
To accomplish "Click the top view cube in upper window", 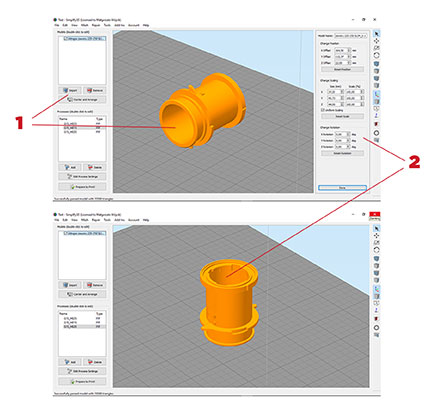I will pyautogui.click(x=376, y=71).
